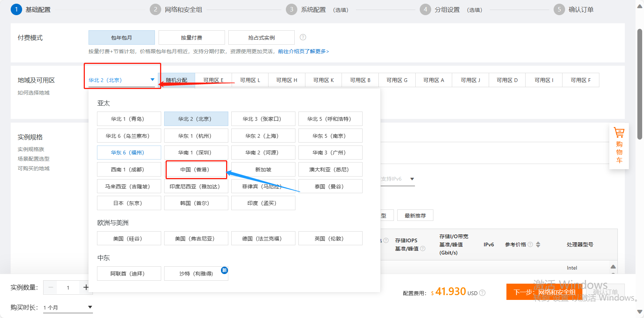Increase instance count with plus button
644x318 pixels.
86,287
